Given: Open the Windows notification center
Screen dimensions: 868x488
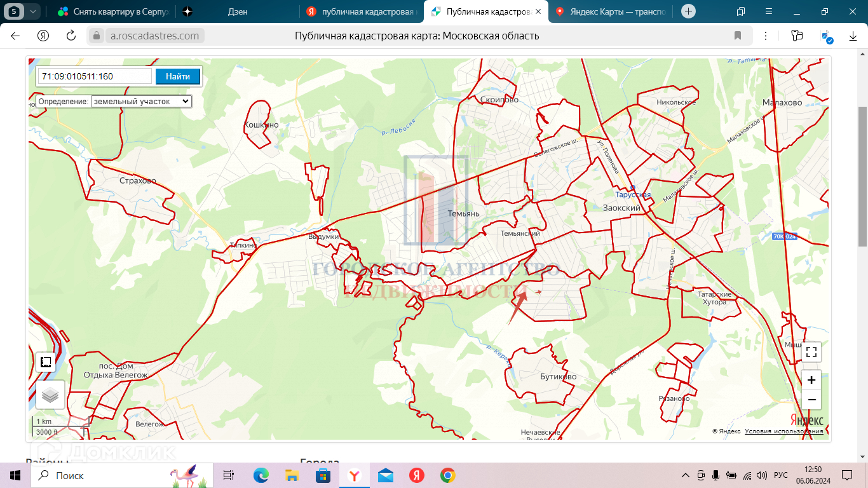Looking at the screenshot, I should pos(847,475).
